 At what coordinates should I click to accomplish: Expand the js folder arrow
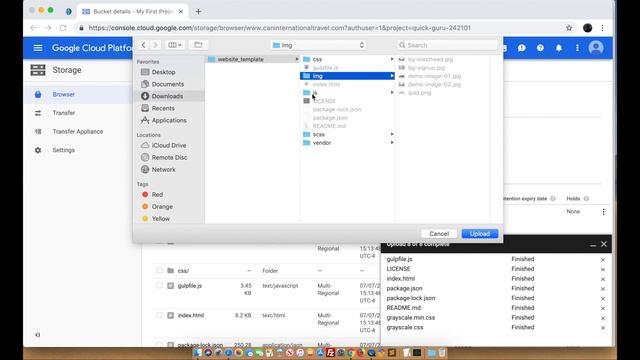coord(392,93)
